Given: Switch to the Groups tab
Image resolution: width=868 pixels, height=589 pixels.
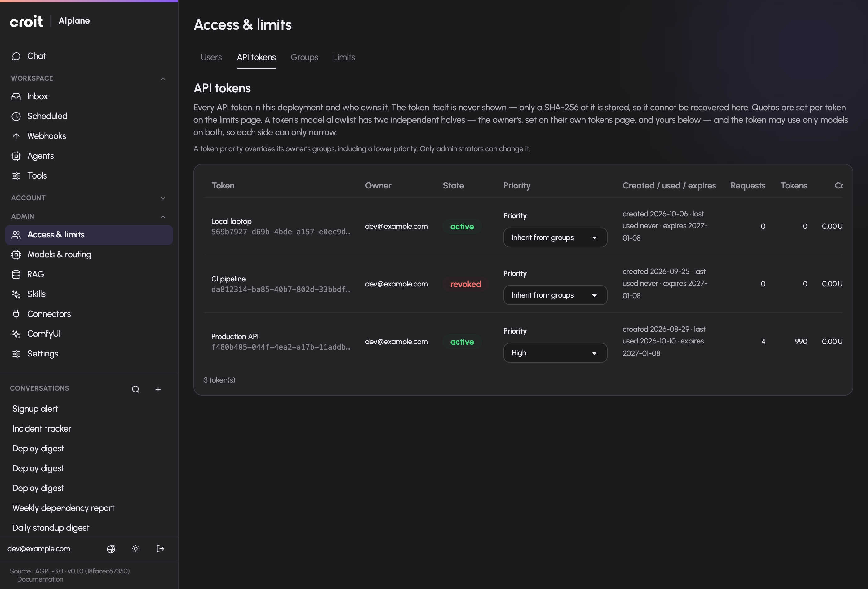Looking at the screenshot, I should click(x=304, y=57).
